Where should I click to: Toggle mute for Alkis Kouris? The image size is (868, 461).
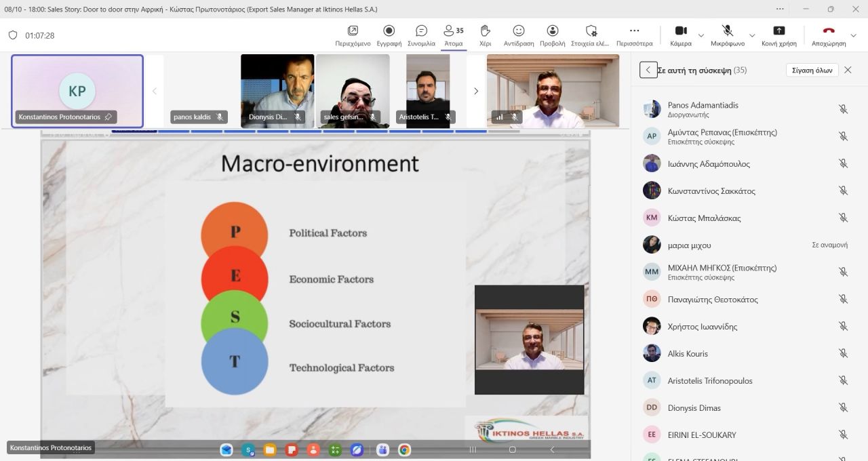click(843, 353)
